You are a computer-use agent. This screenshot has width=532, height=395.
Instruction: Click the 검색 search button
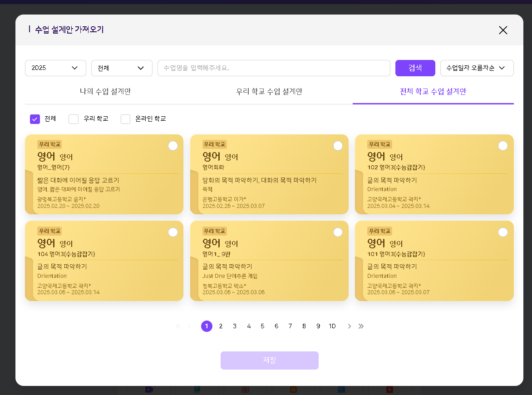pos(415,68)
